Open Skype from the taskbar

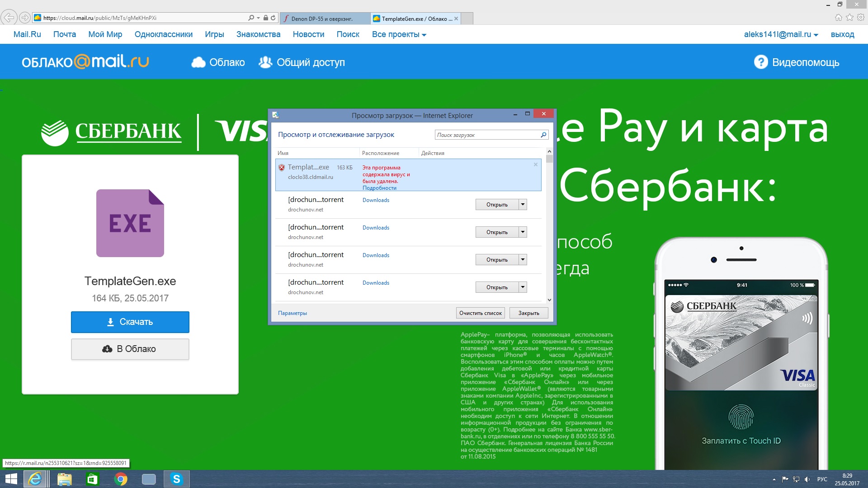[176, 479]
